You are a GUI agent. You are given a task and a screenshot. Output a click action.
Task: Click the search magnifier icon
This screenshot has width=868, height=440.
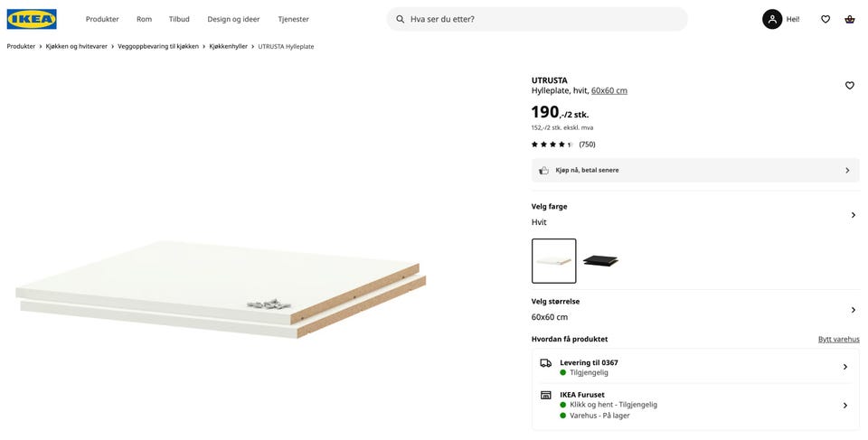tap(400, 19)
